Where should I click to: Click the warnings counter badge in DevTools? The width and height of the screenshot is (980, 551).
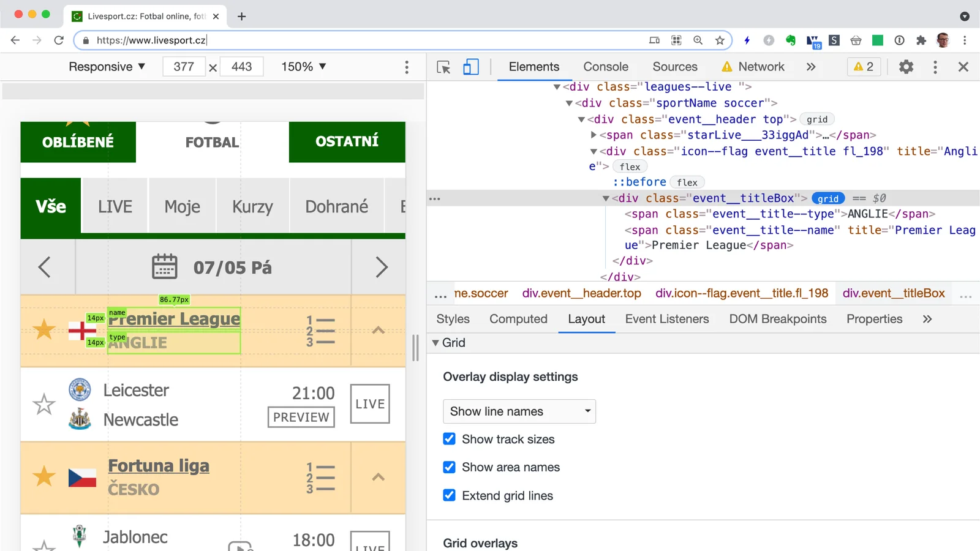[863, 67]
